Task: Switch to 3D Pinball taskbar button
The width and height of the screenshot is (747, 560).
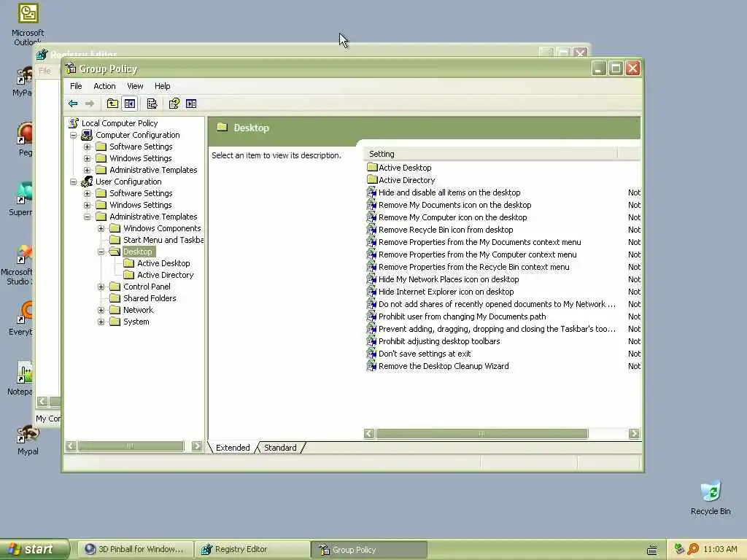Action: pos(136,549)
